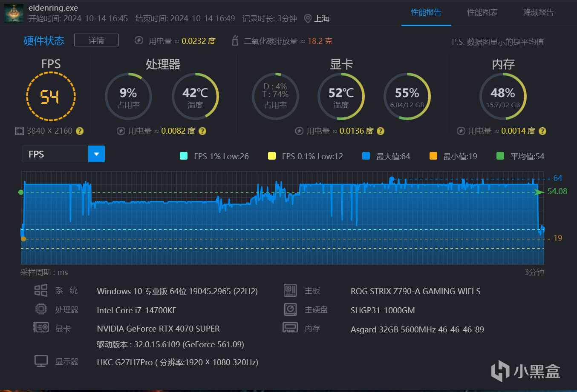
Task: Click the monitor icon beside 显示器
Action: click(41, 361)
